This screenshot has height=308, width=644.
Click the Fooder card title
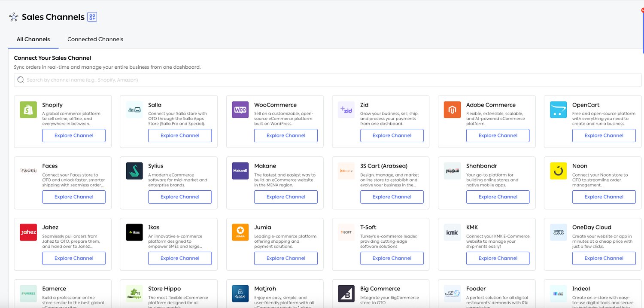coord(476,289)
